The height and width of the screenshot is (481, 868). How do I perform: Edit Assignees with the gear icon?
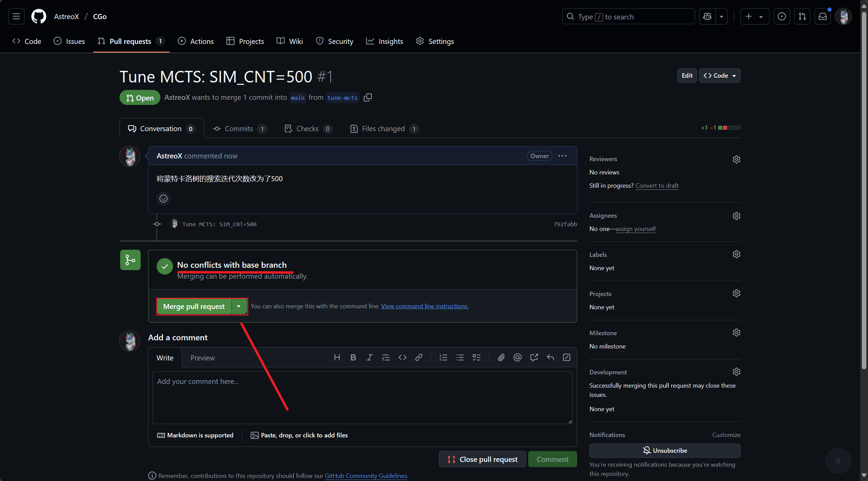(x=736, y=216)
